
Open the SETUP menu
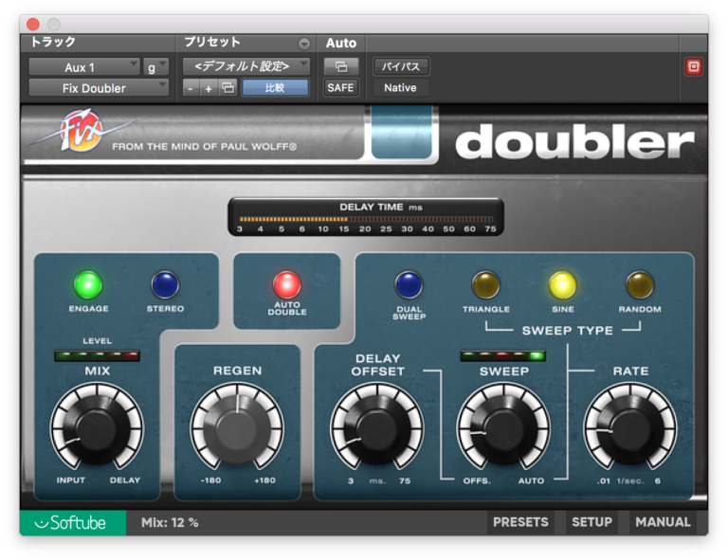(x=591, y=522)
